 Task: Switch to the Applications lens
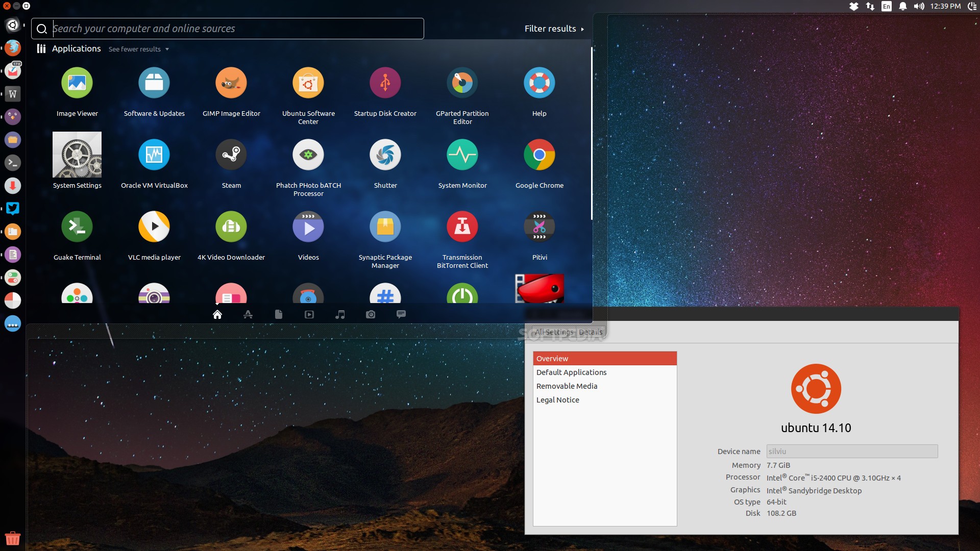tap(248, 314)
